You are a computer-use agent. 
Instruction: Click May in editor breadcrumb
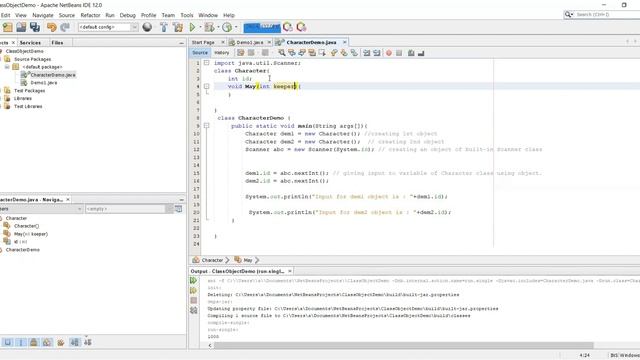click(x=248, y=260)
